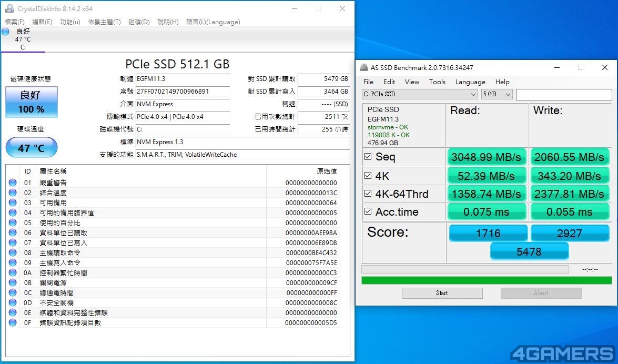Open the Help menu in AS SSD Benchmark
The image size is (618, 364).
(502, 82)
